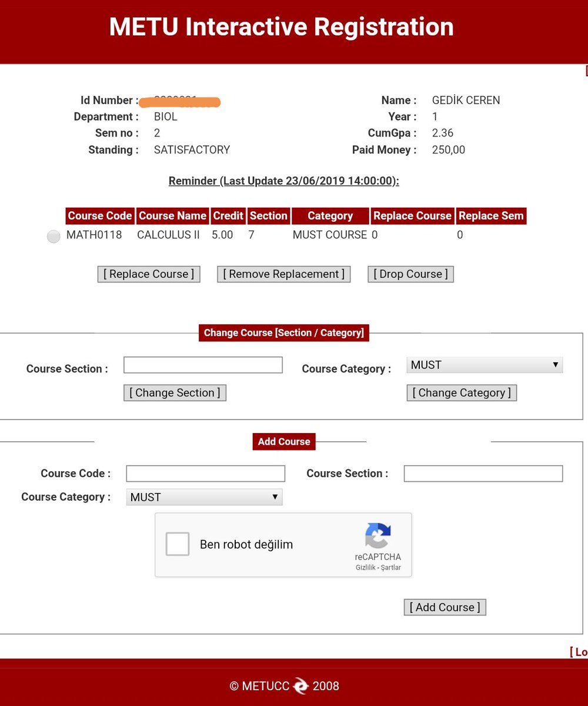Image resolution: width=588 pixels, height=706 pixels.
Task: Open the reCAPTCHA Şartlar link
Action: 392,568
